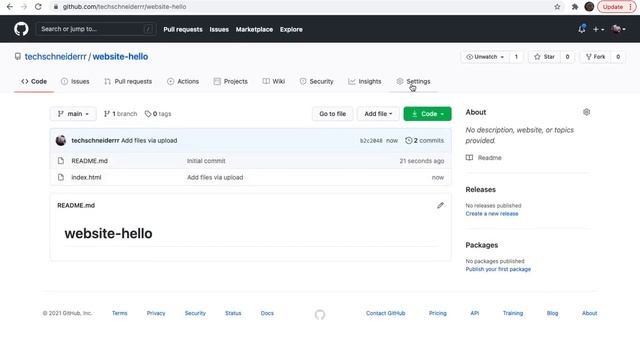Reload the page
The image size is (640, 360).
(x=38, y=7)
